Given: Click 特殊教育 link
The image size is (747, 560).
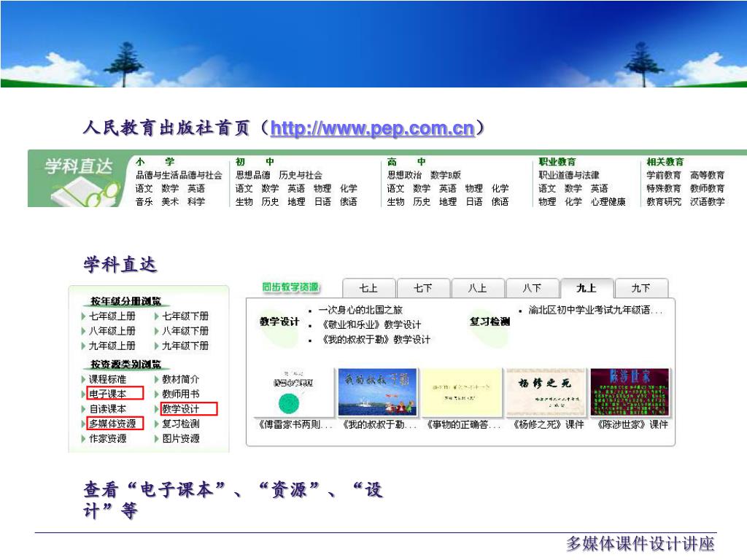Looking at the screenshot, I should (664, 189).
